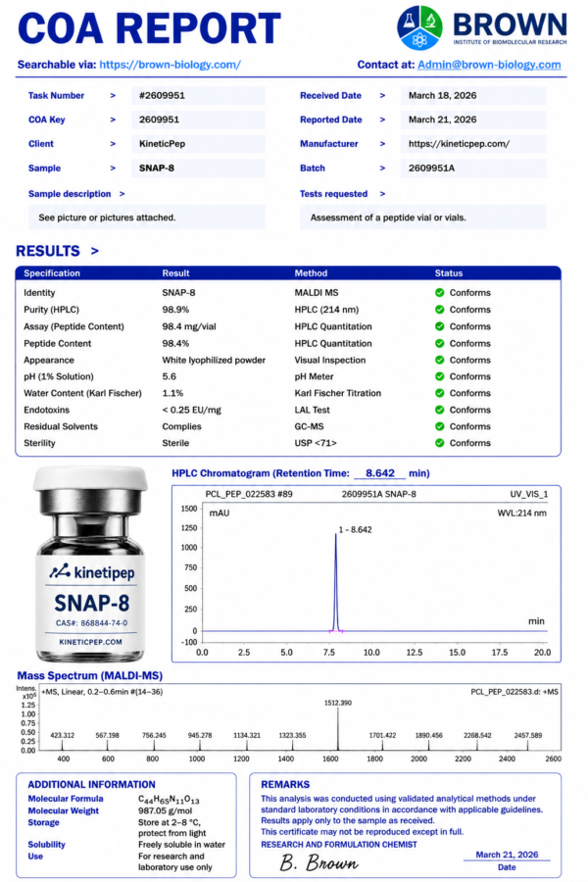The image size is (588, 882).
Task: Click the USP <71> method cell
Action: coord(316,443)
